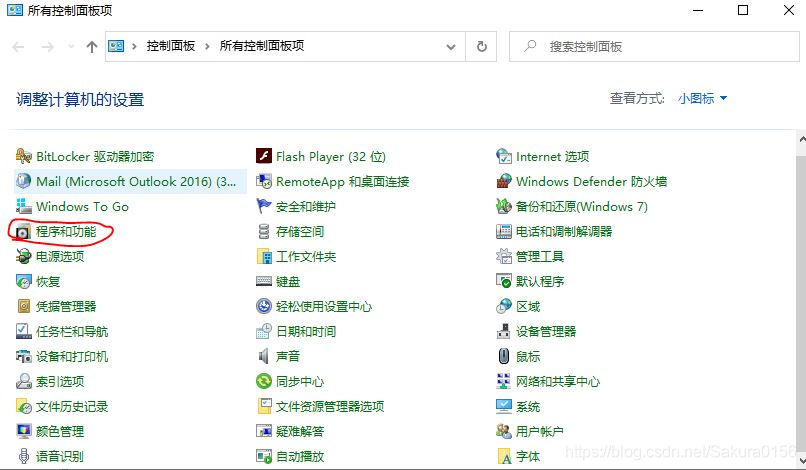Viewport: 806px width, 470px height.
Task: Click the back navigation arrow
Action: (19, 47)
